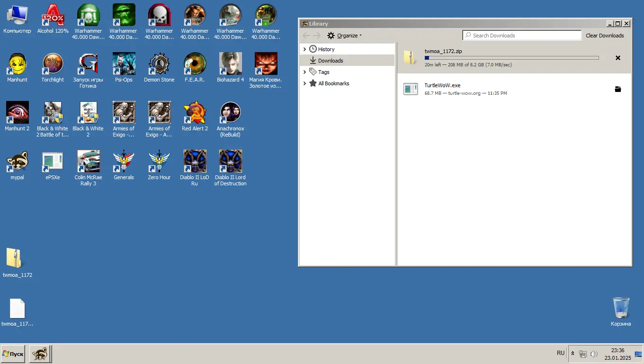Switch the RU input language indicator
644x364 pixels.
point(561,353)
